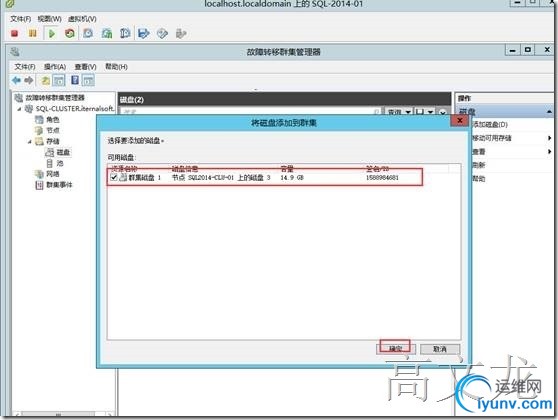Click the blue floppy-with-arrow toolbar icon

(x=144, y=33)
